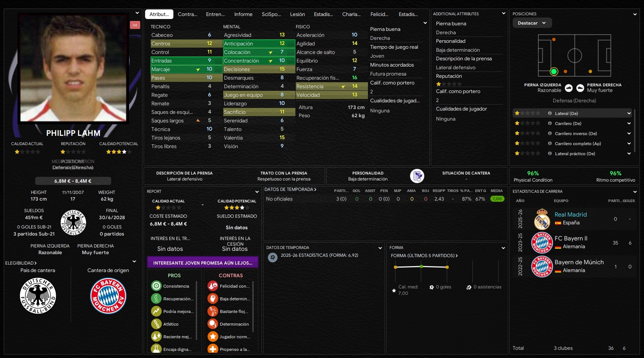Click the Deutscher Fussball-Bund crest under País de cantera

[x=38, y=296]
